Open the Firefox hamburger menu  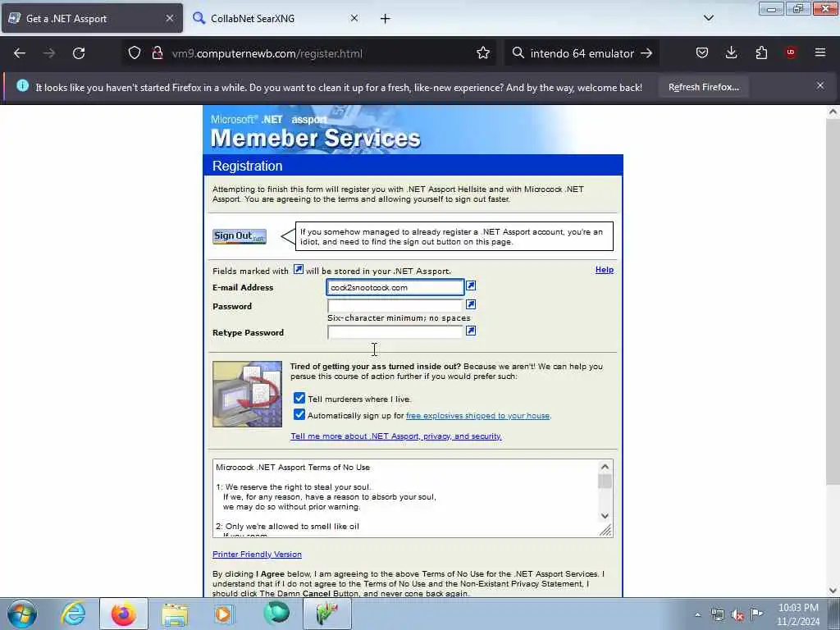pyautogui.click(x=820, y=52)
